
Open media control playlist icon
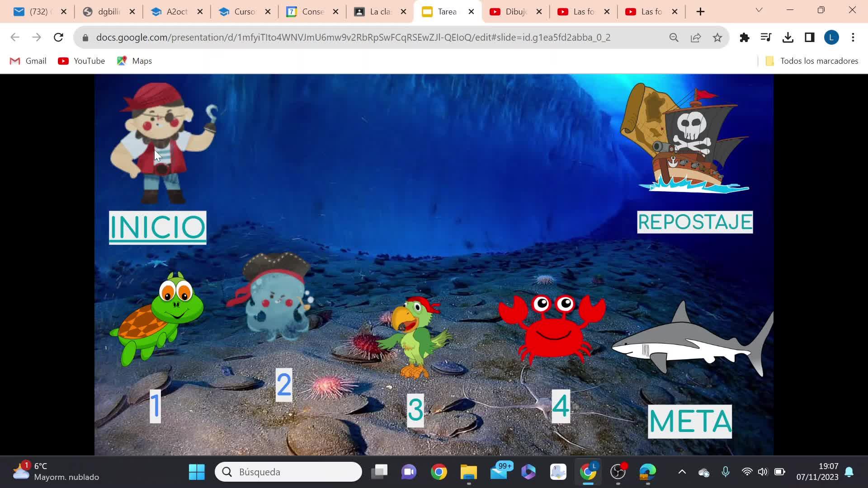(766, 38)
